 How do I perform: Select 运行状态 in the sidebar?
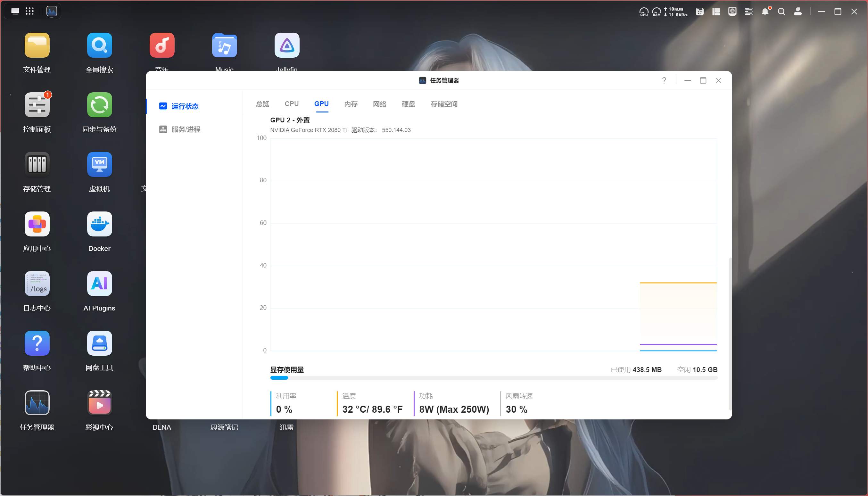click(x=185, y=106)
